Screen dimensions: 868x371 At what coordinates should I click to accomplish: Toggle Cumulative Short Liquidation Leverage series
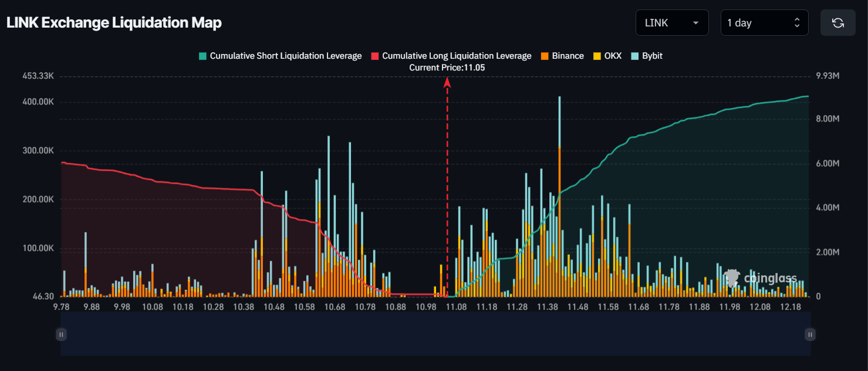tap(280, 56)
